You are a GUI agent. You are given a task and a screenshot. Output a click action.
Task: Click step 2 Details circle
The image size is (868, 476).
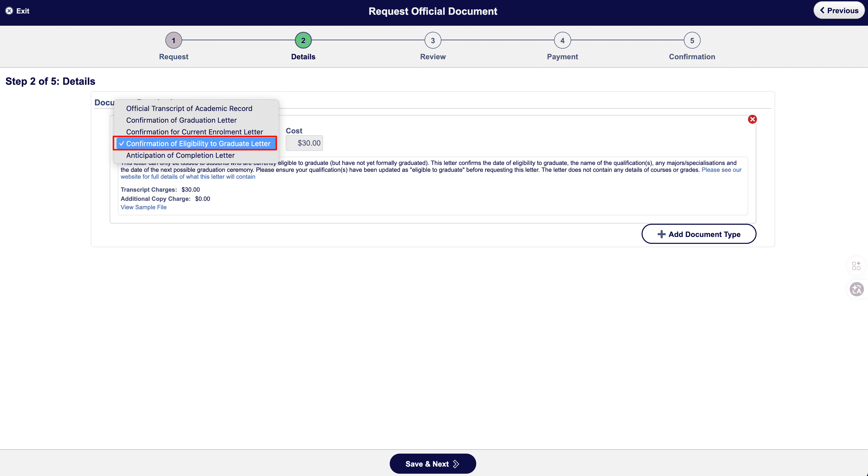point(303,40)
